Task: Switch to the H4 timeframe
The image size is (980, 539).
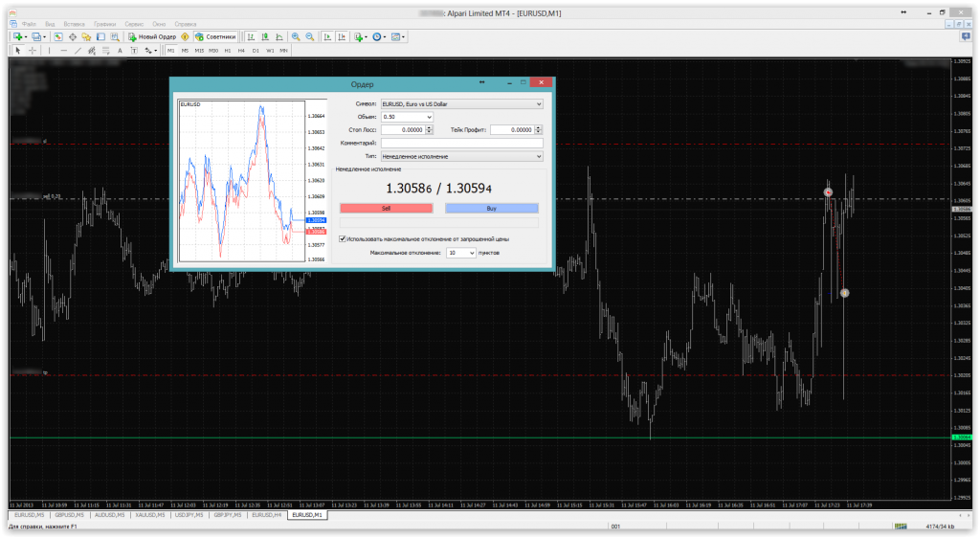Action: pos(241,50)
